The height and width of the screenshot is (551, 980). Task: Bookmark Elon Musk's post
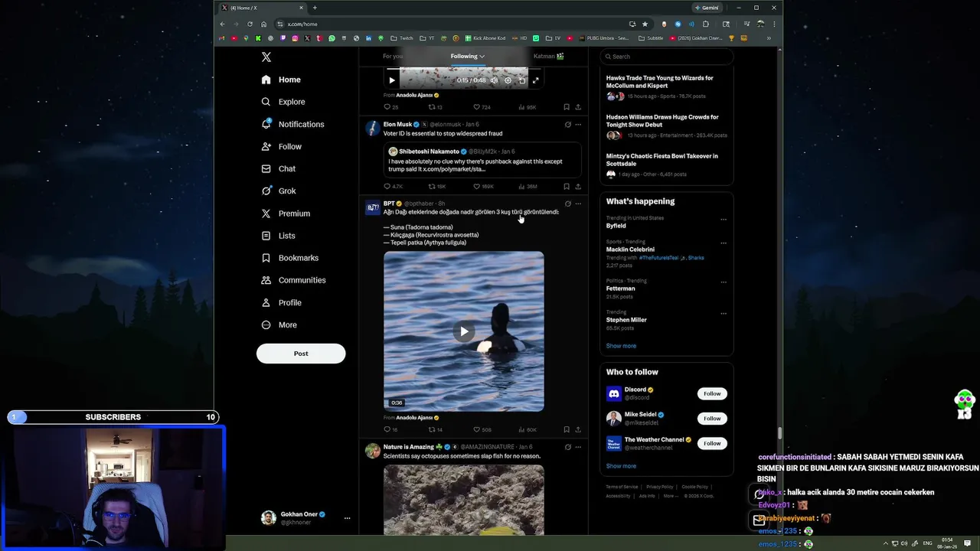(x=567, y=187)
